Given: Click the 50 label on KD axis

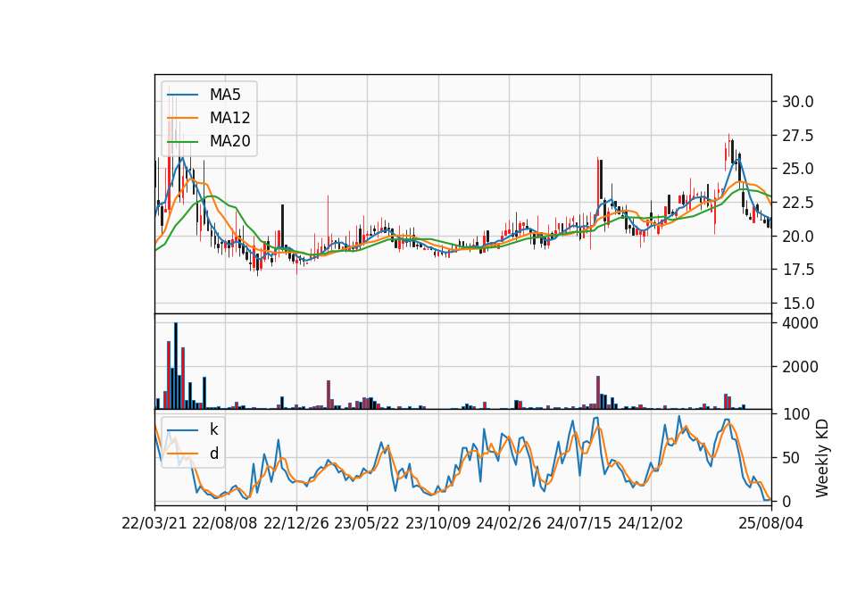Looking at the screenshot, I should tap(791, 458).
